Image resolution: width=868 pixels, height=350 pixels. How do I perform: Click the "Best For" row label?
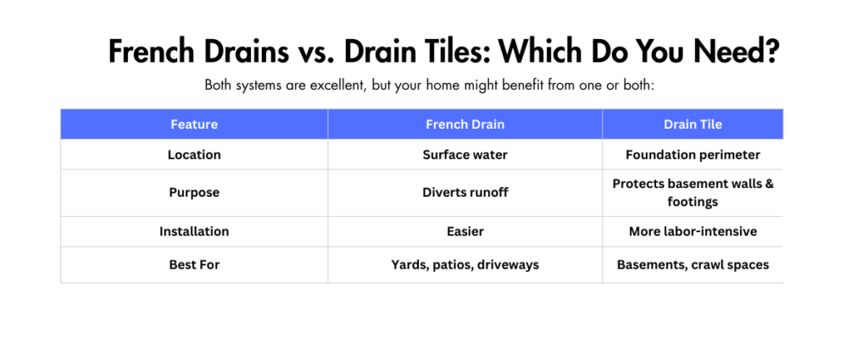[194, 264]
